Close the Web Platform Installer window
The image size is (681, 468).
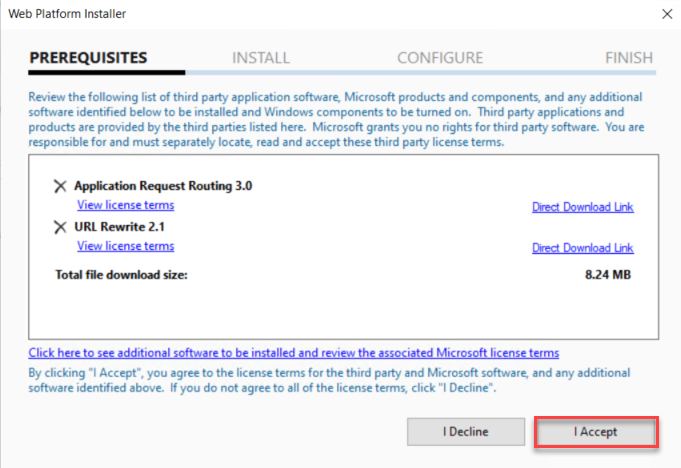point(665,14)
